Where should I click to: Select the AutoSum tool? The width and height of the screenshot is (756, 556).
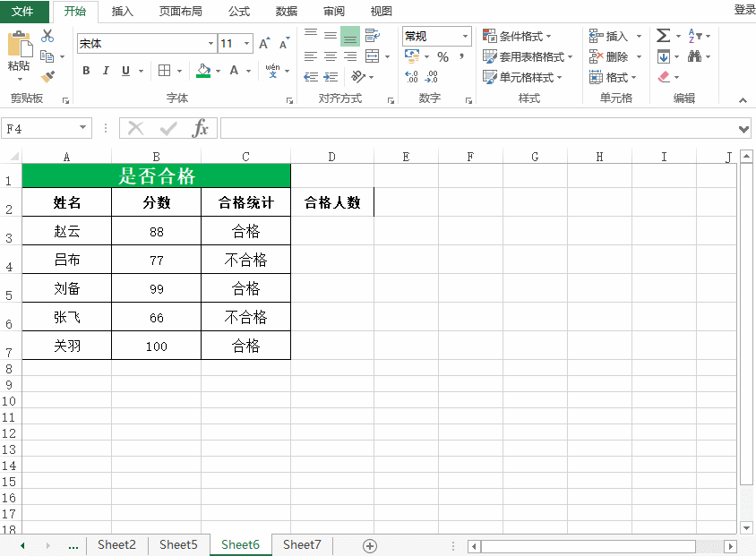[x=663, y=35]
